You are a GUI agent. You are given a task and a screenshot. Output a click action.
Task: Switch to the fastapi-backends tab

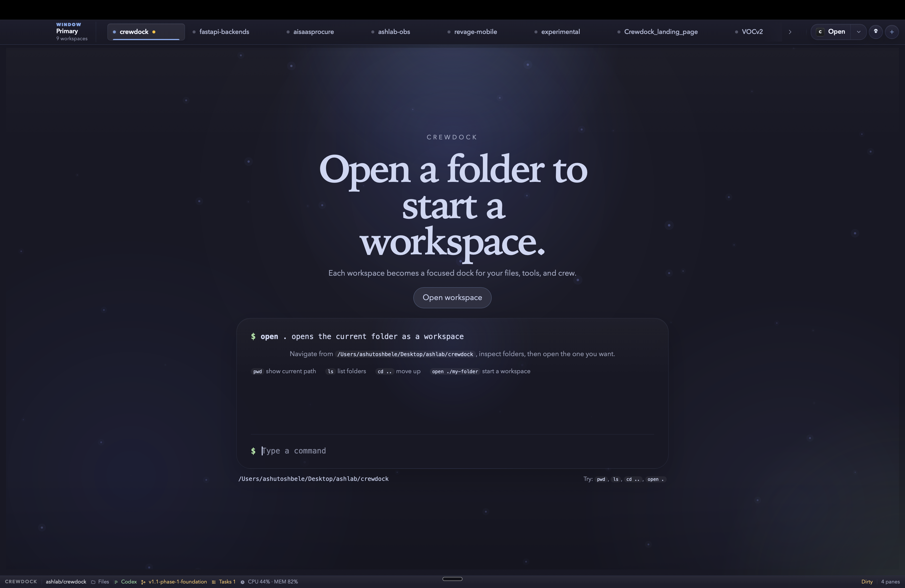coord(224,32)
